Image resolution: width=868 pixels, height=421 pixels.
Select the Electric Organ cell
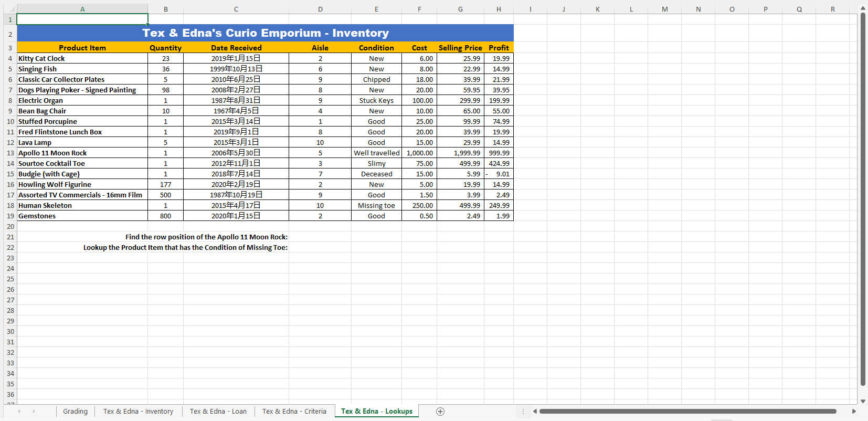coord(82,100)
